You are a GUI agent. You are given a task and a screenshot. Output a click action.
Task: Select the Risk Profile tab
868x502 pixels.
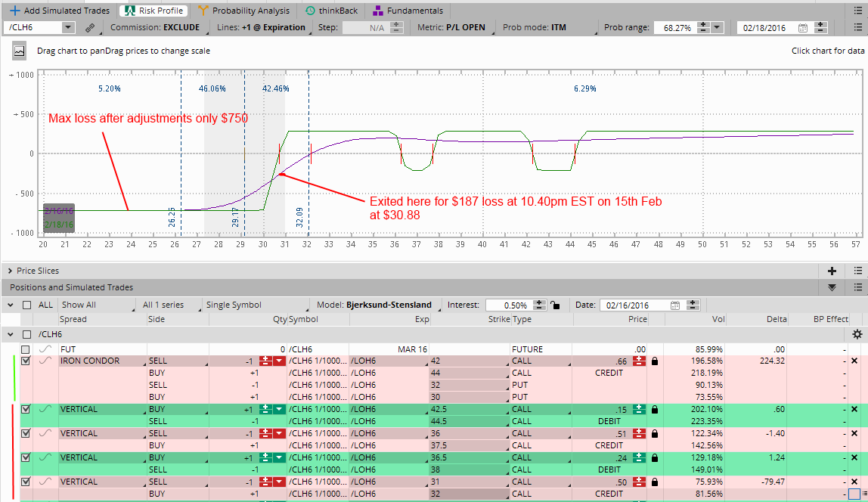tap(153, 11)
